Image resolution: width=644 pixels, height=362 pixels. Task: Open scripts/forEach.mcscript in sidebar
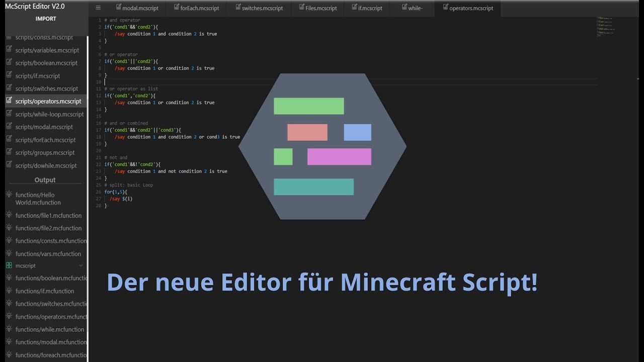[46, 140]
